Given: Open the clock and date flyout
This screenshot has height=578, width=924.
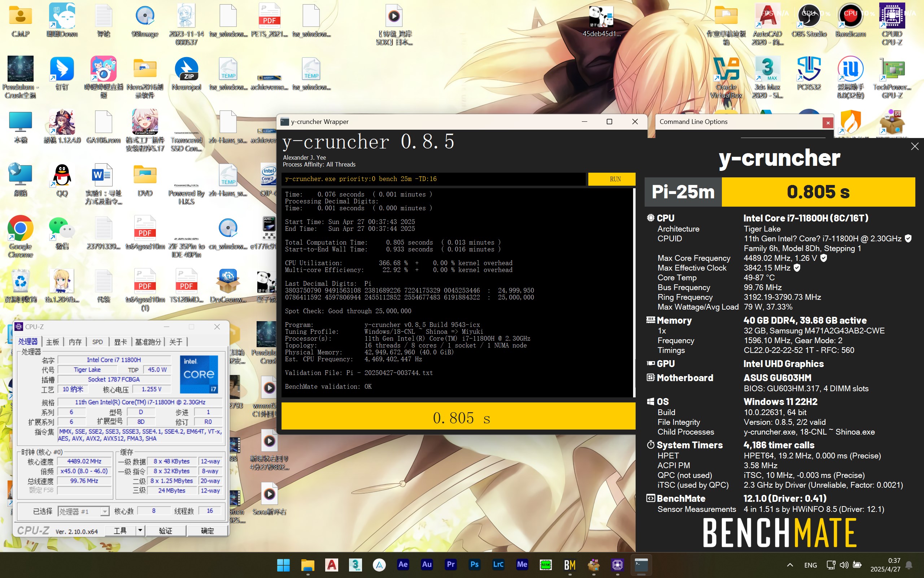Looking at the screenshot, I should (886, 565).
